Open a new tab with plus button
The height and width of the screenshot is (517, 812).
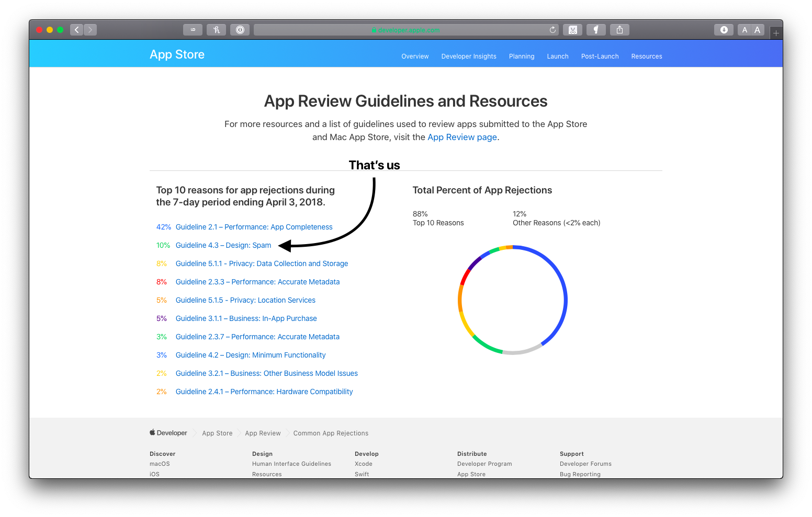(x=776, y=33)
